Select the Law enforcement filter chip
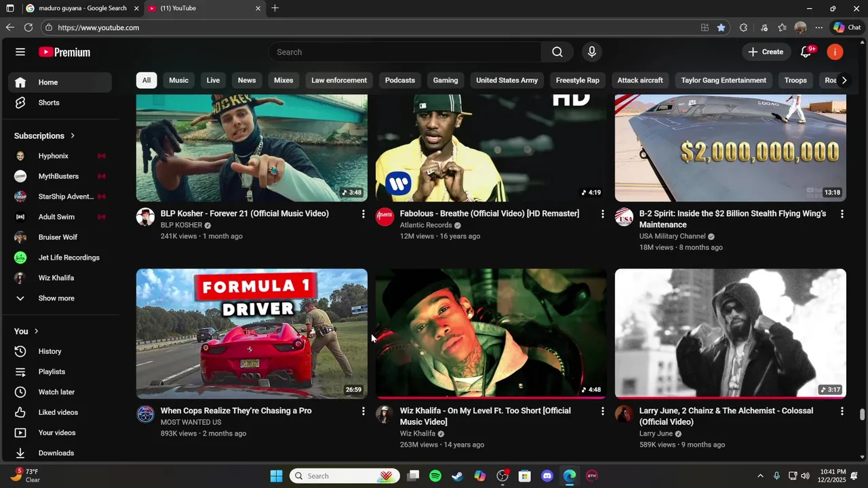The height and width of the screenshot is (488, 868). coord(339,81)
